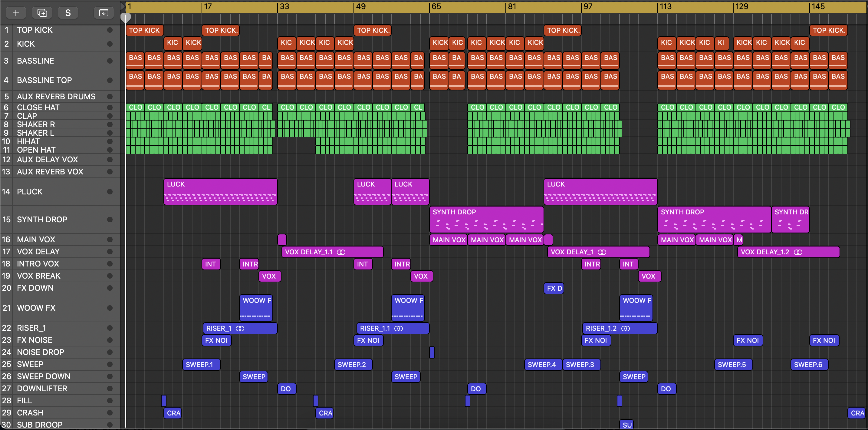The image size is (868, 430).
Task: Click the loop icon on VOX DELAY_1.1 region
Action: pos(341,252)
